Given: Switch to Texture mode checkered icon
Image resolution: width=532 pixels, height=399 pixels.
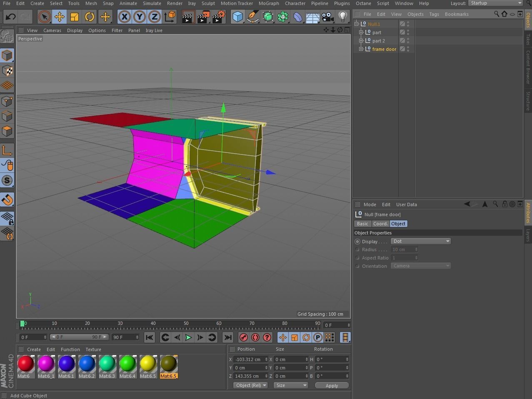Looking at the screenshot, I should coord(7,70).
